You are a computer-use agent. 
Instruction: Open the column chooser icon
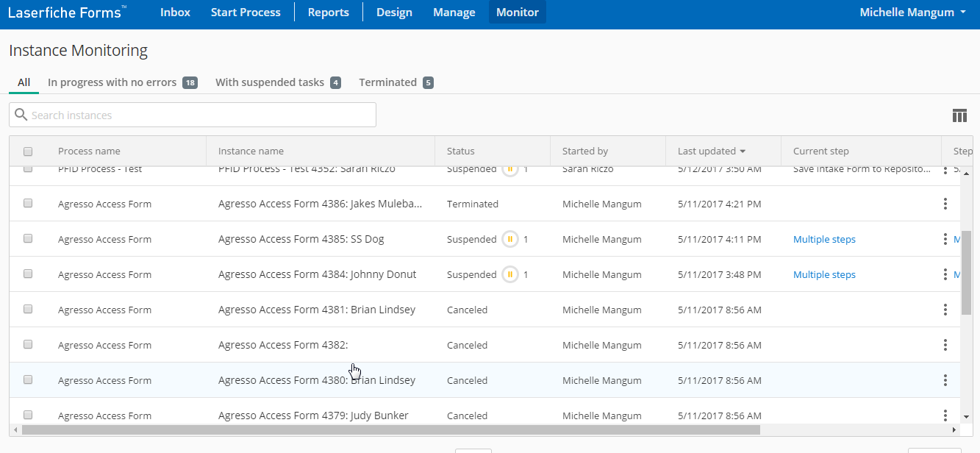[x=959, y=115]
